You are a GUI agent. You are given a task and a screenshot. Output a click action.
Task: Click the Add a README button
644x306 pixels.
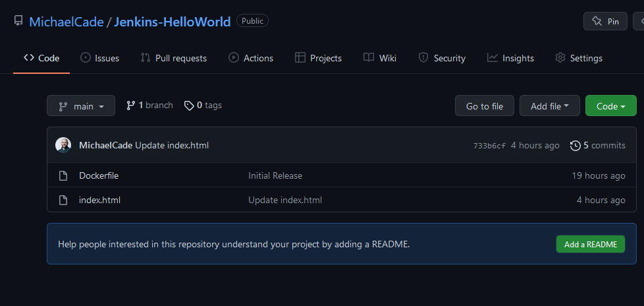[x=590, y=244]
